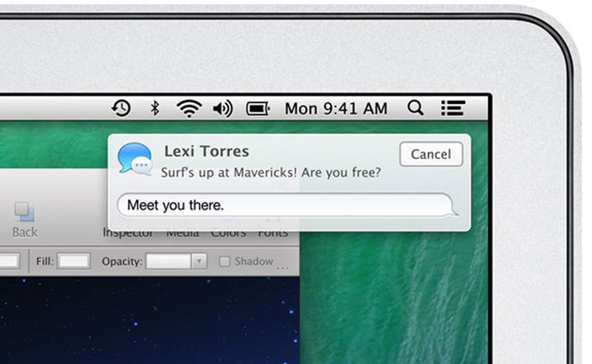The image size is (592, 364).
Task: Check battery status from the menu bar
Action: pyautogui.click(x=258, y=108)
